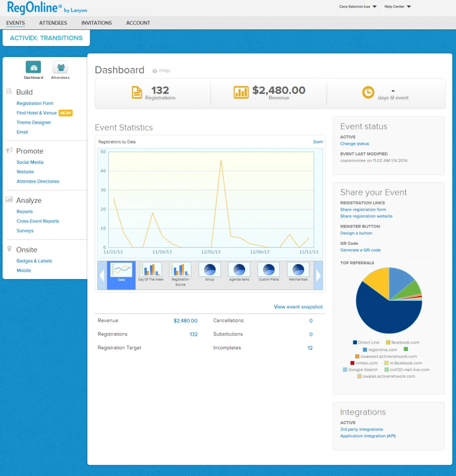Select the Agenda Items pie icon
The image size is (456, 476).
point(239,270)
